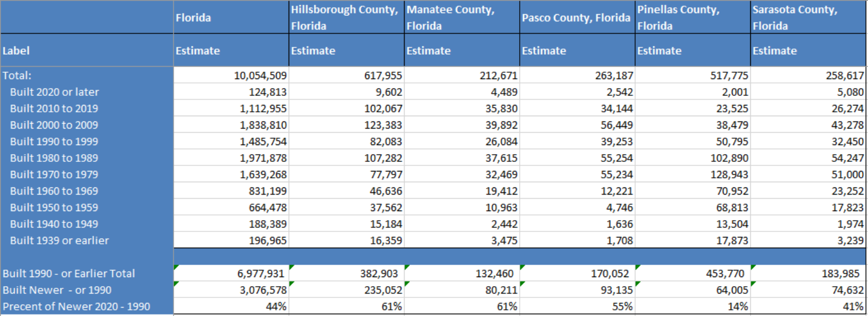Select Pinellas value 128,943 cell

tap(693, 174)
